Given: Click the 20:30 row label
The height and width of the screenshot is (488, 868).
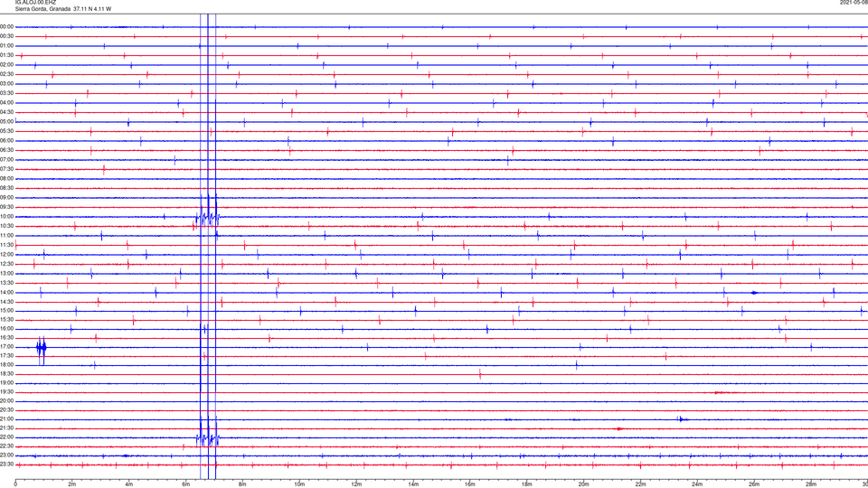Looking at the screenshot, I should coord(7,410).
